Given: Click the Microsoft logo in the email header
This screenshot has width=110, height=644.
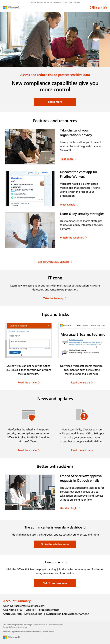Looking at the screenshot, I should pyautogui.click(x=12, y=7).
